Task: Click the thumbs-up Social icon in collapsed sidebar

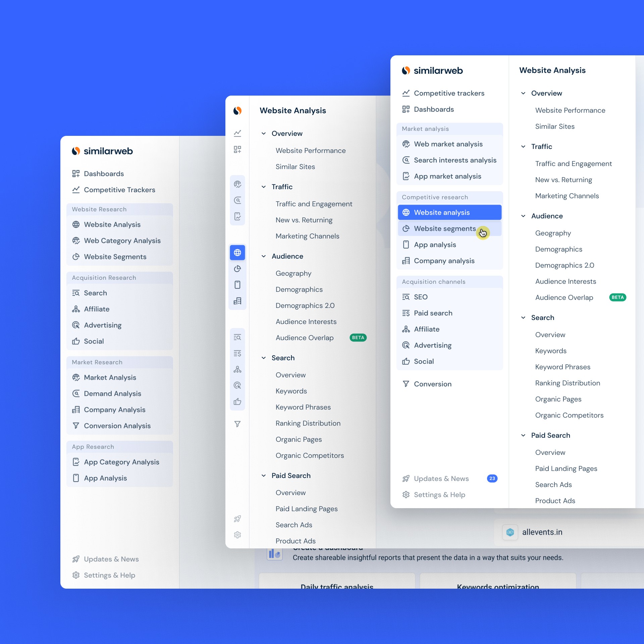Action: (x=237, y=401)
